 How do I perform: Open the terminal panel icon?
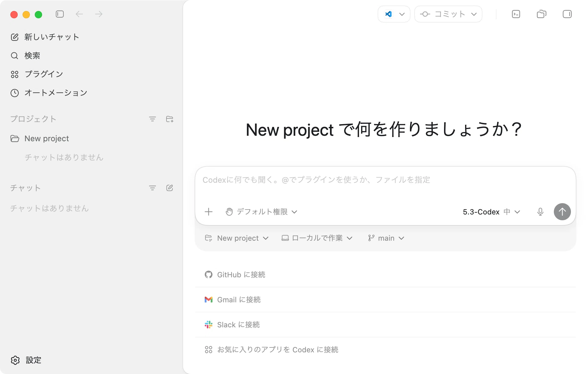(516, 14)
